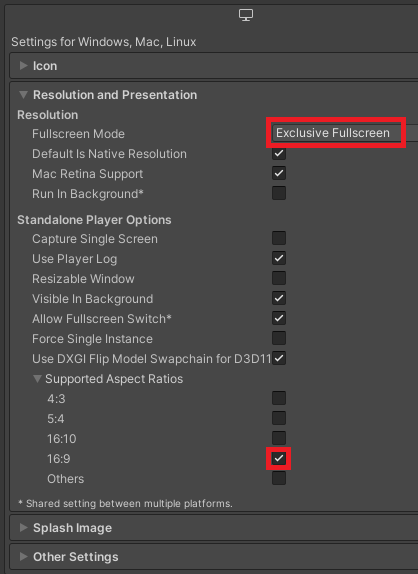
Task: Enable the 4:3 aspect ratio
Action: click(279, 398)
